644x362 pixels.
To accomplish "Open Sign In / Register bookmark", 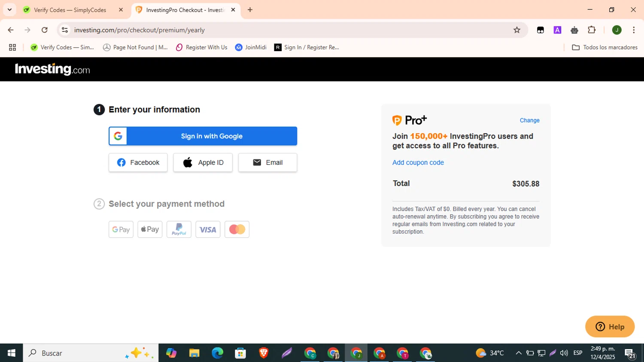I will coord(307,48).
